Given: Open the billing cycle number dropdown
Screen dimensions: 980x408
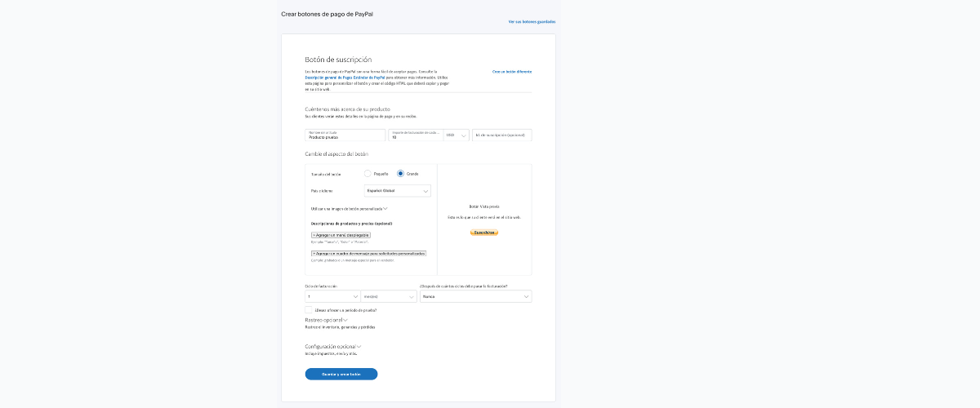Looking at the screenshot, I should pos(332,296).
